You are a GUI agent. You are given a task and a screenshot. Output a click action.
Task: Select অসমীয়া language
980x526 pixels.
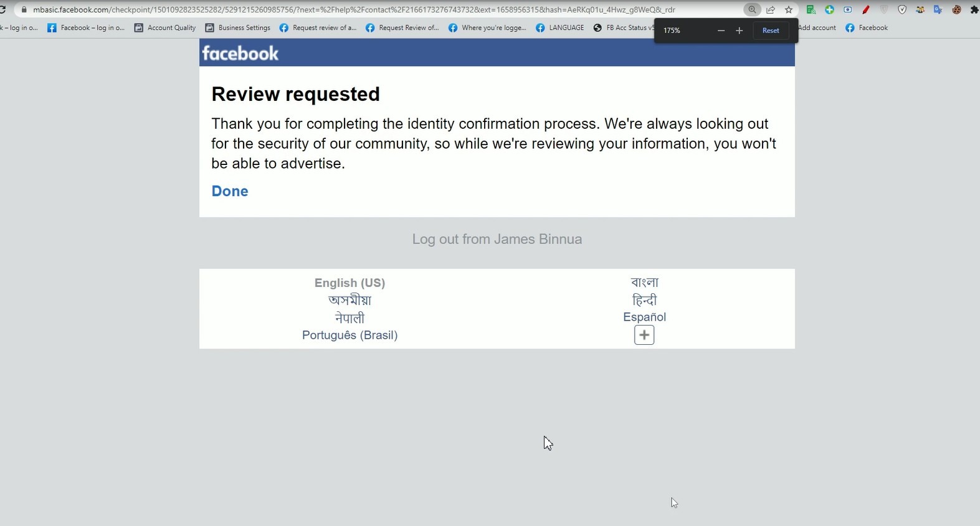pos(350,300)
